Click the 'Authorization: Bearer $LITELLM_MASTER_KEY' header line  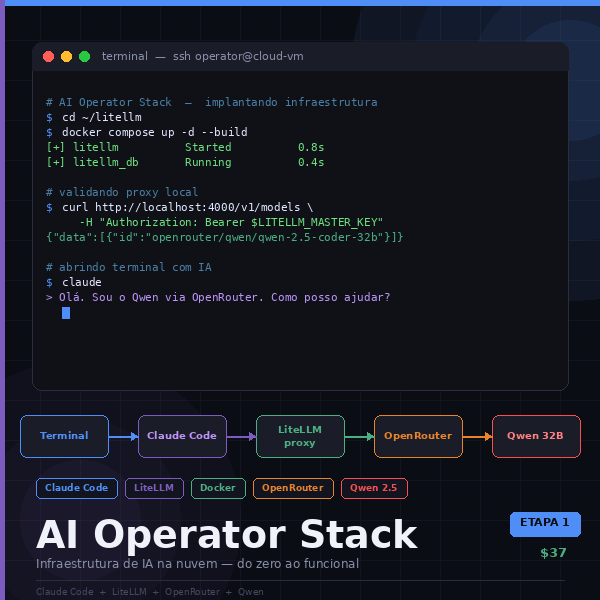(231, 222)
